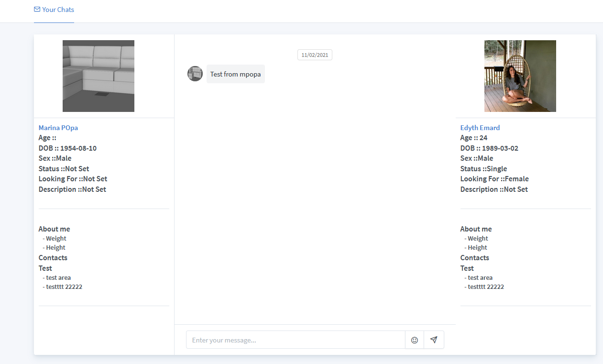
Task: Click the 'Test from mpopa' message bubble
Action: pyautogui.click(x=236, y=74)
